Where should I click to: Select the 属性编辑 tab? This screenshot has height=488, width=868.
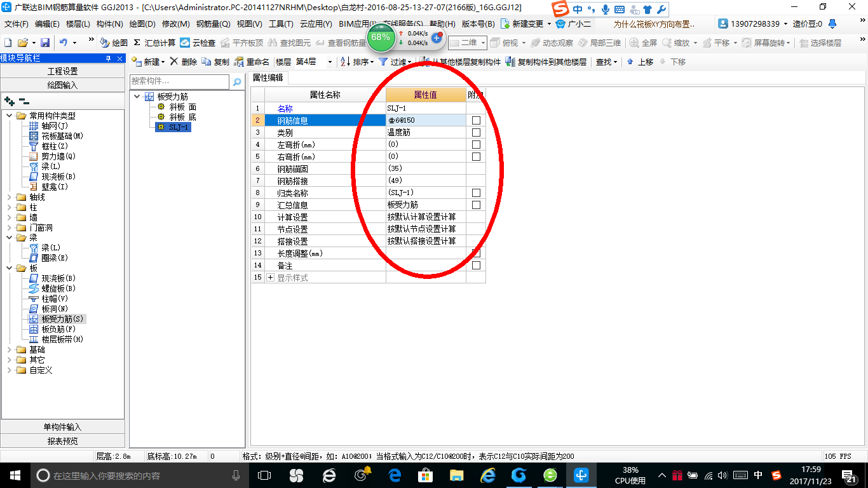point(268,78)
